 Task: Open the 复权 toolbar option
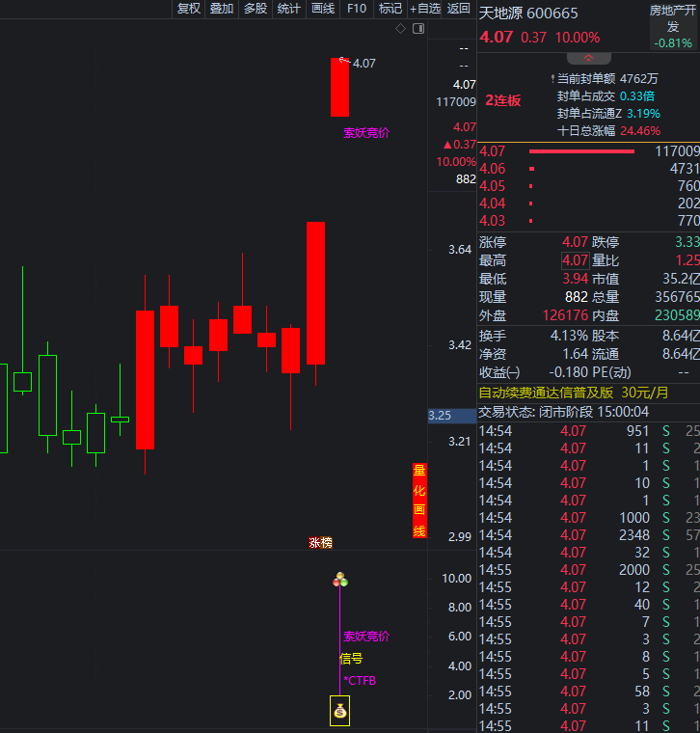(x=189, y=9)
